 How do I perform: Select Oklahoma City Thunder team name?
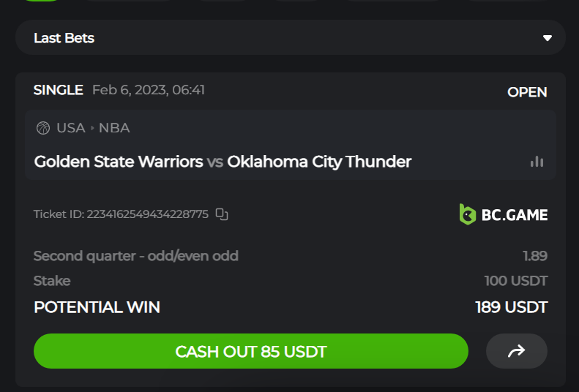[319, 162]
